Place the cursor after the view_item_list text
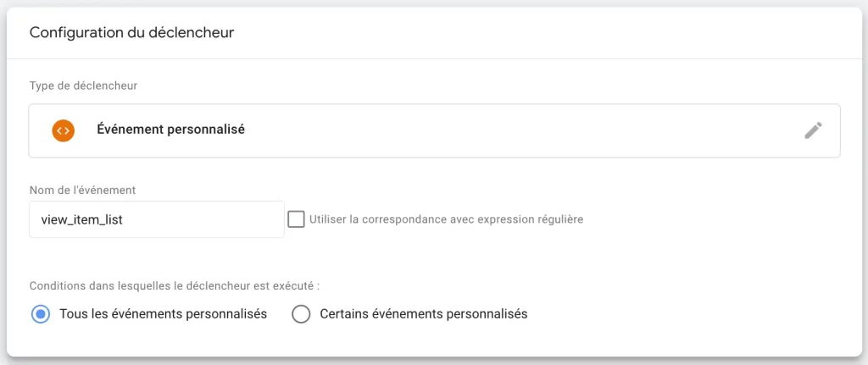 [124, 219]
